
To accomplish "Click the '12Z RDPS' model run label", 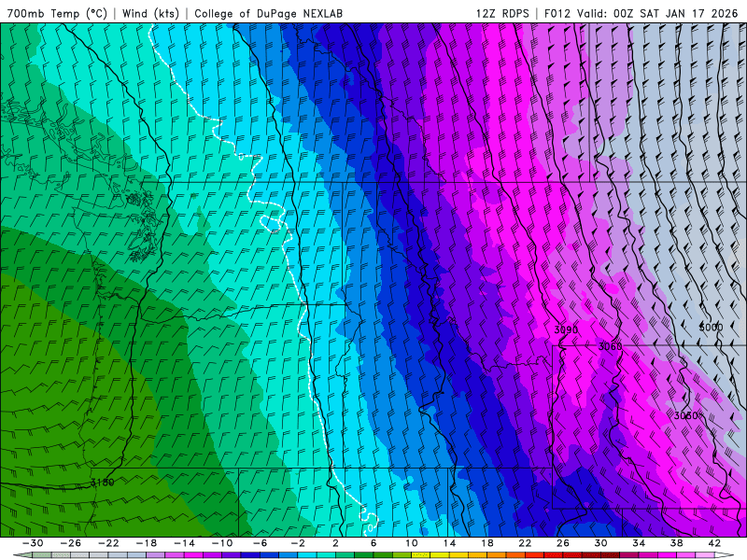I will pos(502,13).
